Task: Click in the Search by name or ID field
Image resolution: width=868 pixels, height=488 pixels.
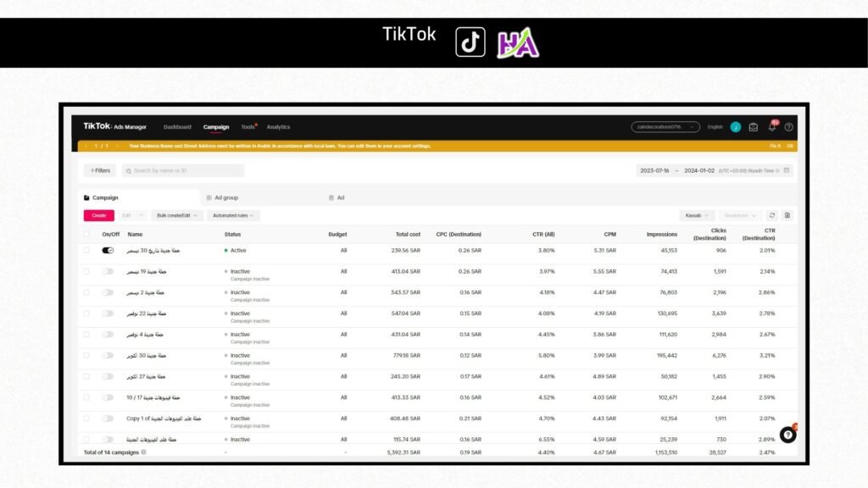Action: [x=183, y=170]
